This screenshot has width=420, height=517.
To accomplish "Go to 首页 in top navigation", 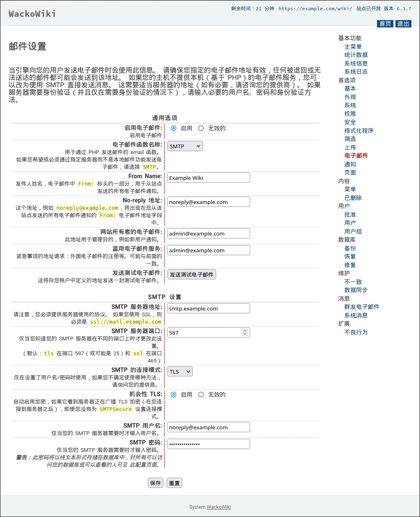I will (x=385, y=24).
